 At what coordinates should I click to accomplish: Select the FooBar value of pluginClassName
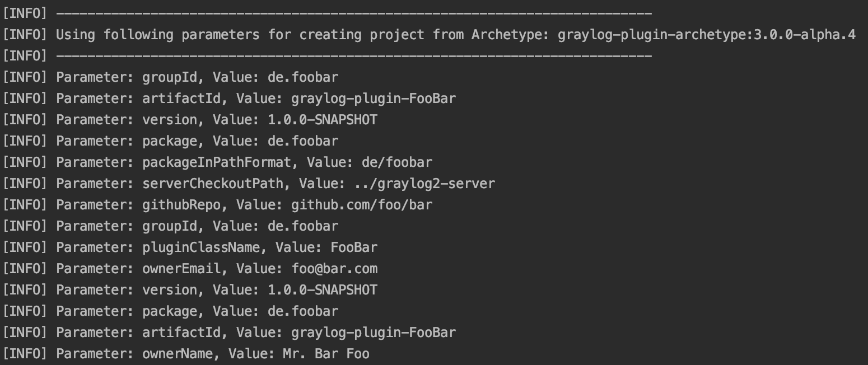pos(354,247)
